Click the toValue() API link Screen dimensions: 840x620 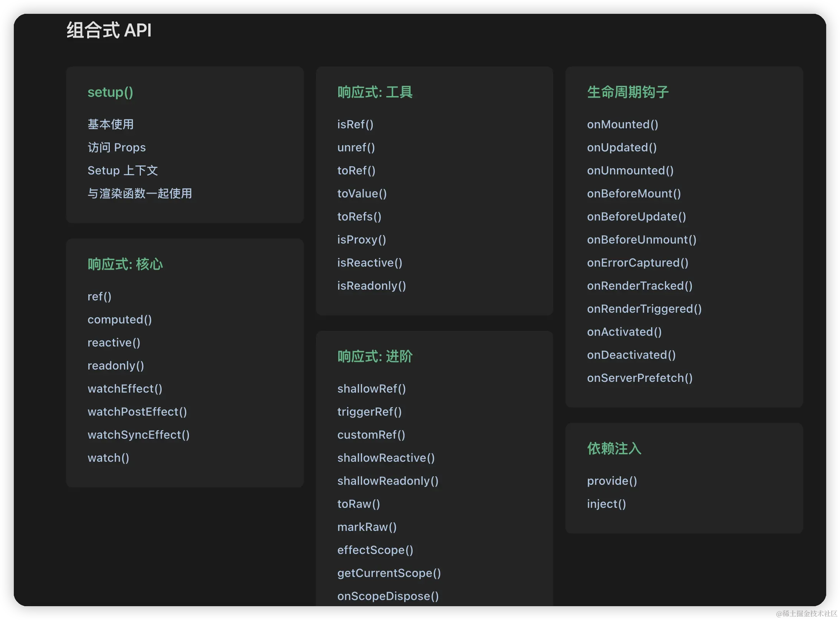click(362, 193)
